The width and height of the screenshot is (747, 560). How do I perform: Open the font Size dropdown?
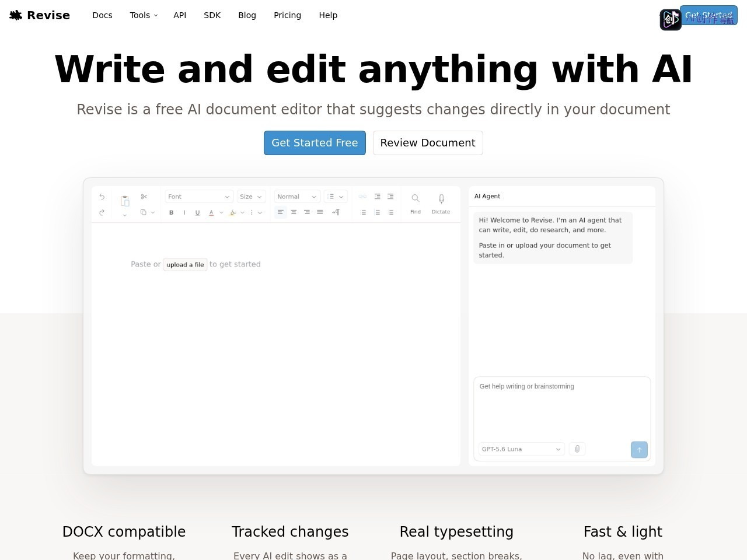251,197
